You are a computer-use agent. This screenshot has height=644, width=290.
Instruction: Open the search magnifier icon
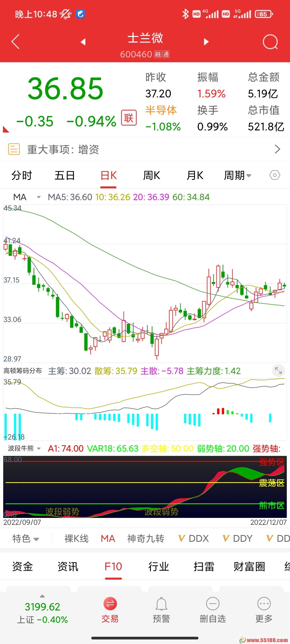tap(270, 42)
